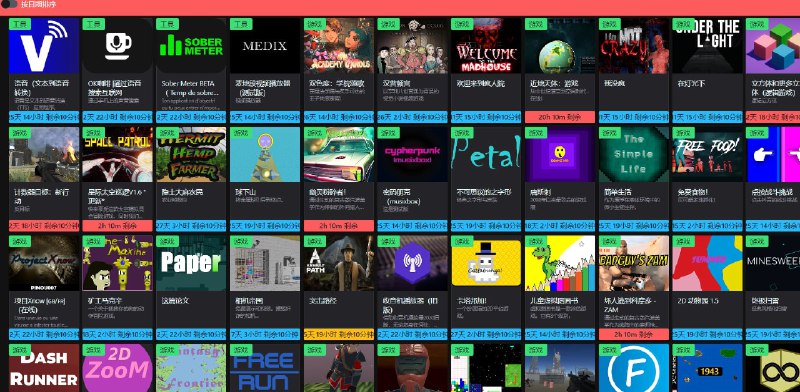Open the blue V voice app icon
Screen dimensions: 800x392
tap(44, 46)
